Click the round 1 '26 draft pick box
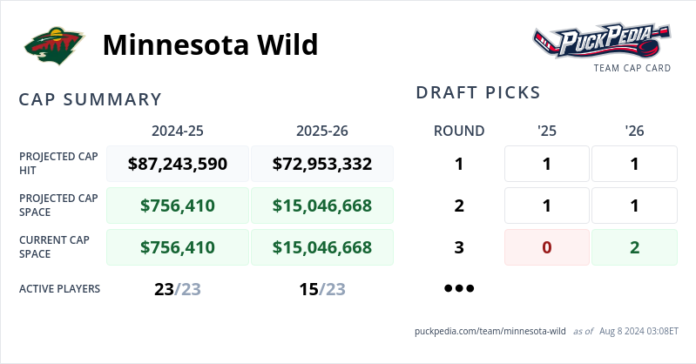696x364 pixels. click(635, 164)
